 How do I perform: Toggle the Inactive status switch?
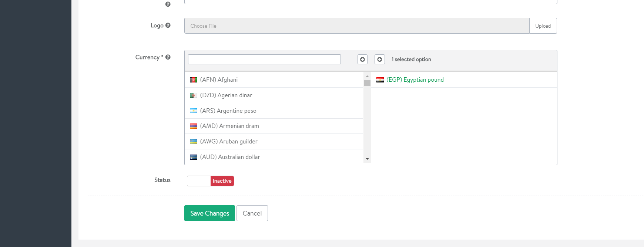tap(211, 181)
